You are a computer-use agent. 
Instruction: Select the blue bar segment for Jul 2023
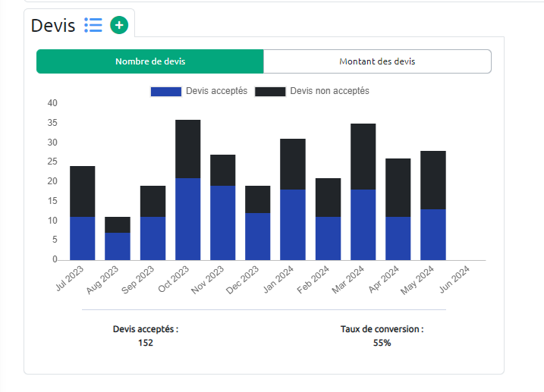tap(82, 238)
